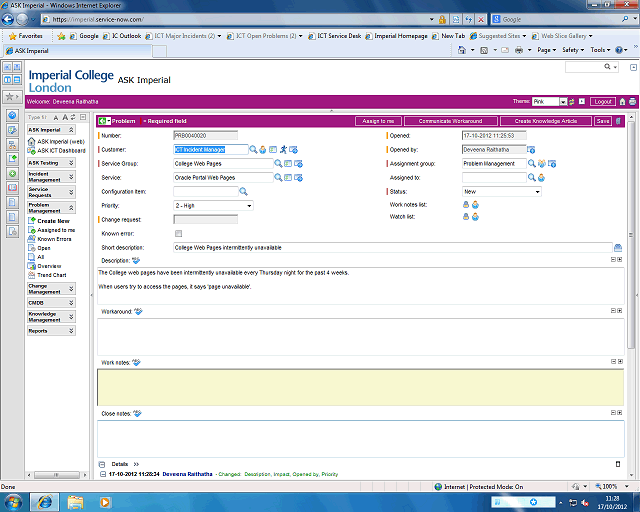Click the green back arrow beside Problem

(104, 121)
